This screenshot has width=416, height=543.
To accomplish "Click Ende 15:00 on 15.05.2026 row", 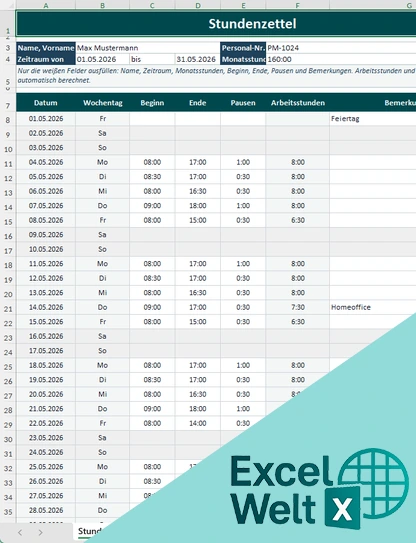I will pyautogui.click(x=197, y=322).
